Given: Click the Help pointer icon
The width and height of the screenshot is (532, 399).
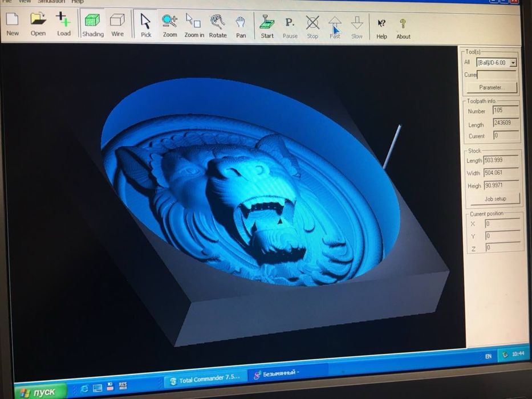Looking at the screenshot, I should point(381,28).
